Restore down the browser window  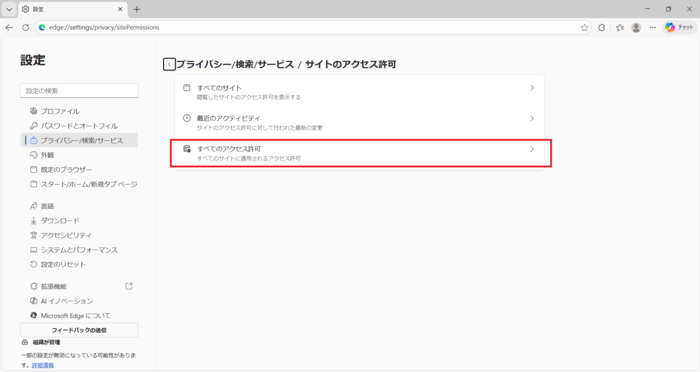click(x=668, y=9)
